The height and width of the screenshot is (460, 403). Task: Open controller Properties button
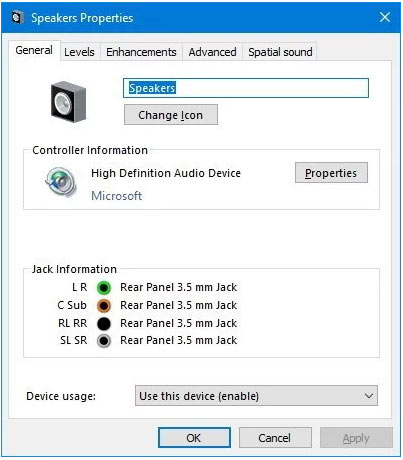(x=331, y=173)
